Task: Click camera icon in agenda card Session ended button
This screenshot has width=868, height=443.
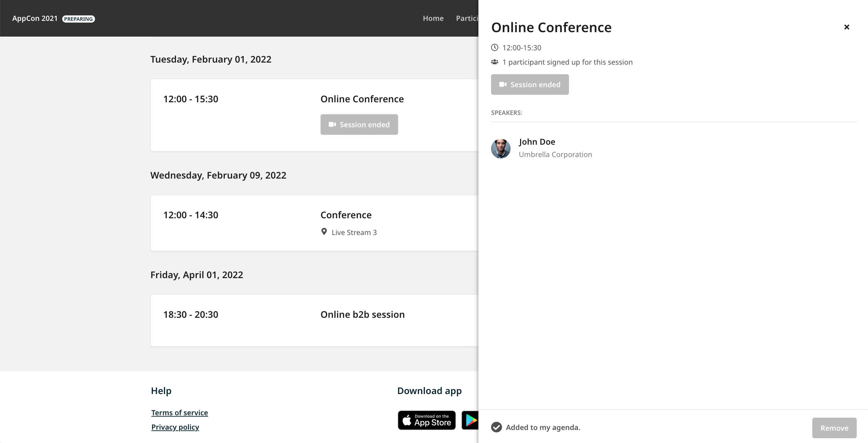Action: (332, 125)
